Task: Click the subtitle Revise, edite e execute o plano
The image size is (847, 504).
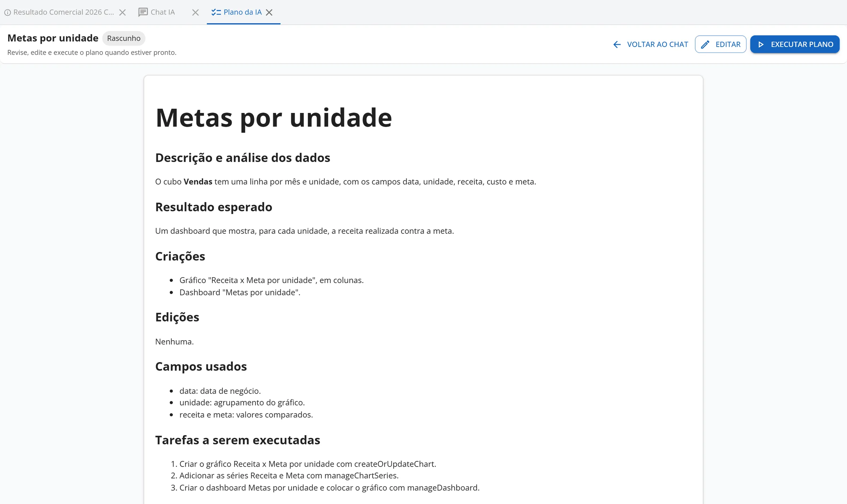Action: tap(92, 53)
